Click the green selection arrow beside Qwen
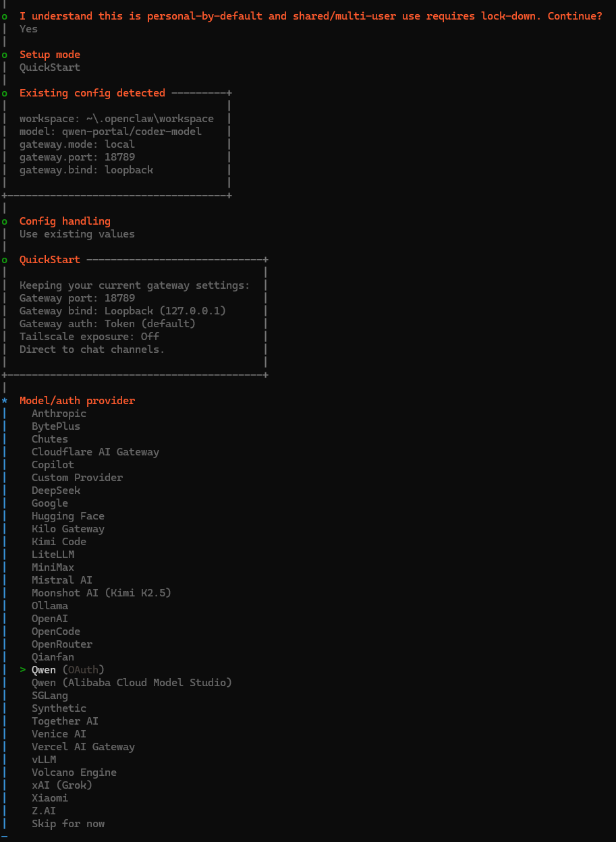 [22, 670]
